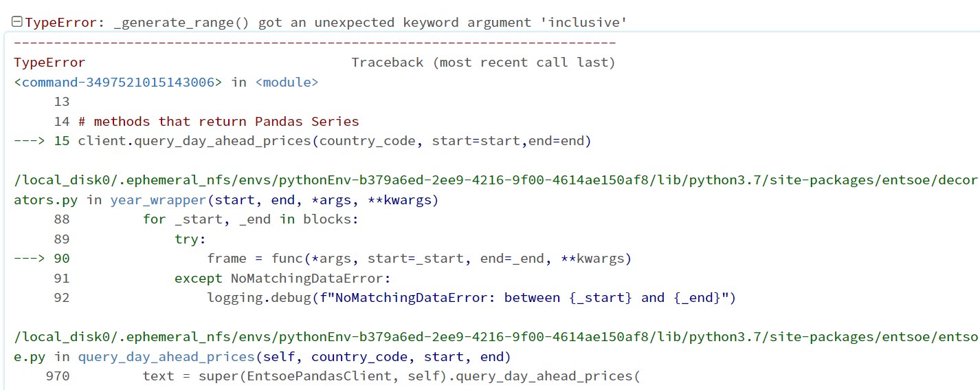
Task: Click the '<module>' reference
Action: 287,83
